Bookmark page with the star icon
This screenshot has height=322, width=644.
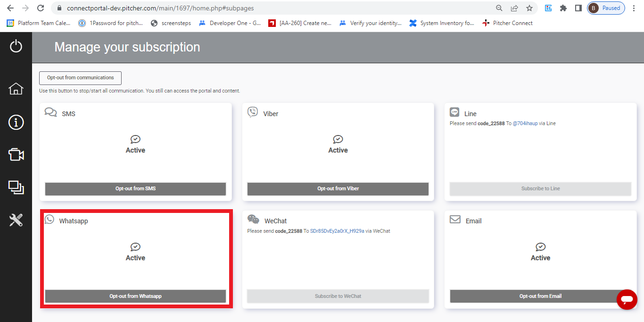pos(529,8)
